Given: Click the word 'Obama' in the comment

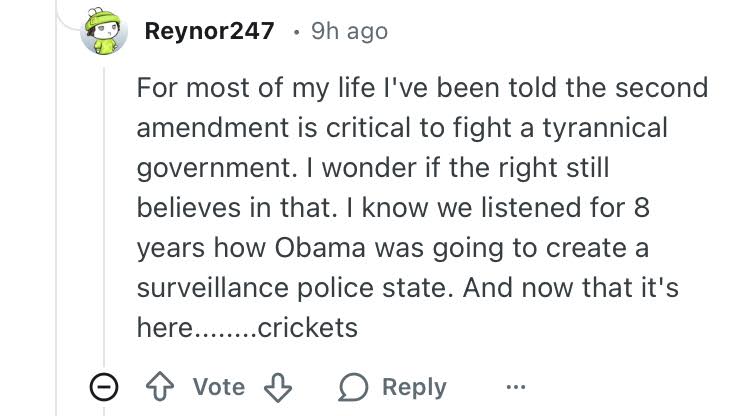Looking at the screenshot, I should (x=320, y=248).
